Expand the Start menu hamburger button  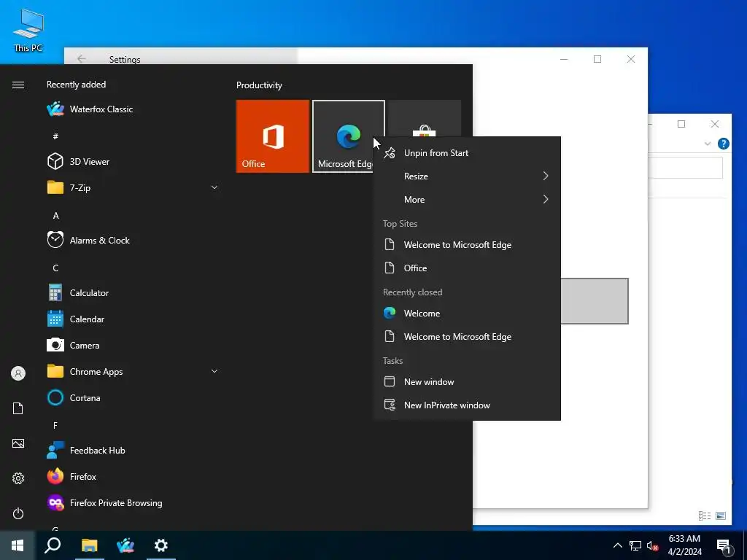pyautogui.click(x=18, y=85)
